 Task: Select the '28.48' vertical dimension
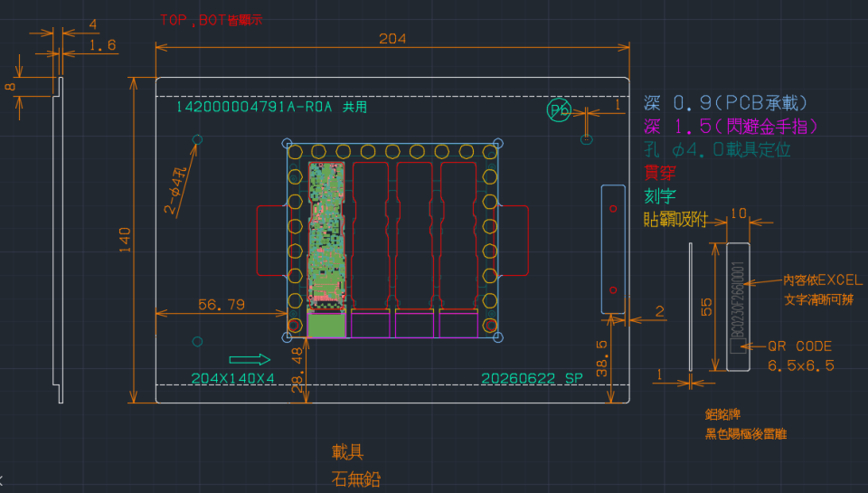coord(297,370)
